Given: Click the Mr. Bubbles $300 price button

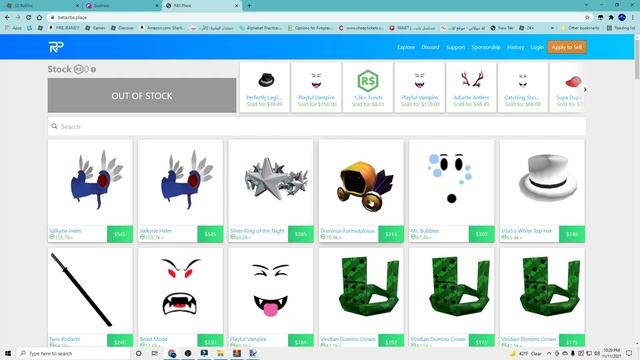Looking at the screenshot, I should [482, 234].
